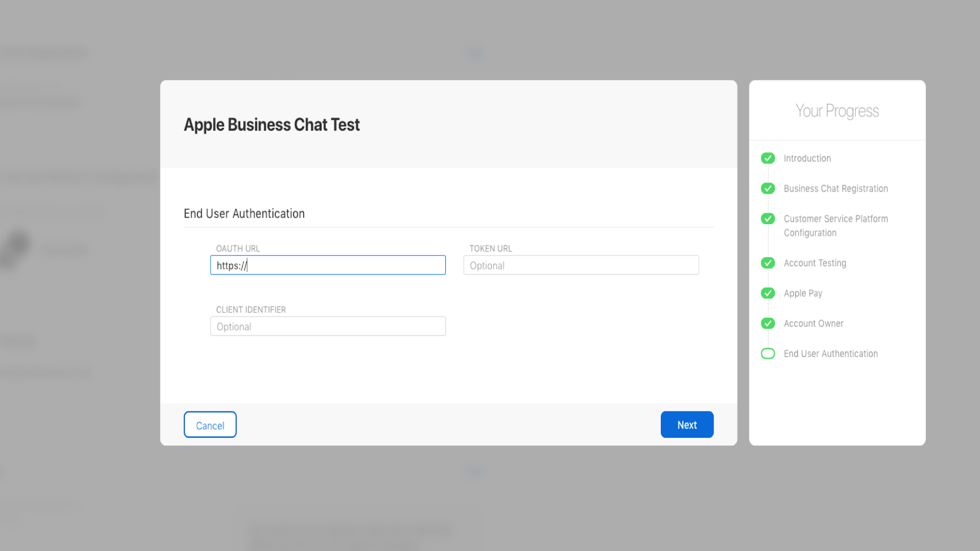Select the Account Testing step label
This screenshot has height=551, width=980.
coord(815,263)
